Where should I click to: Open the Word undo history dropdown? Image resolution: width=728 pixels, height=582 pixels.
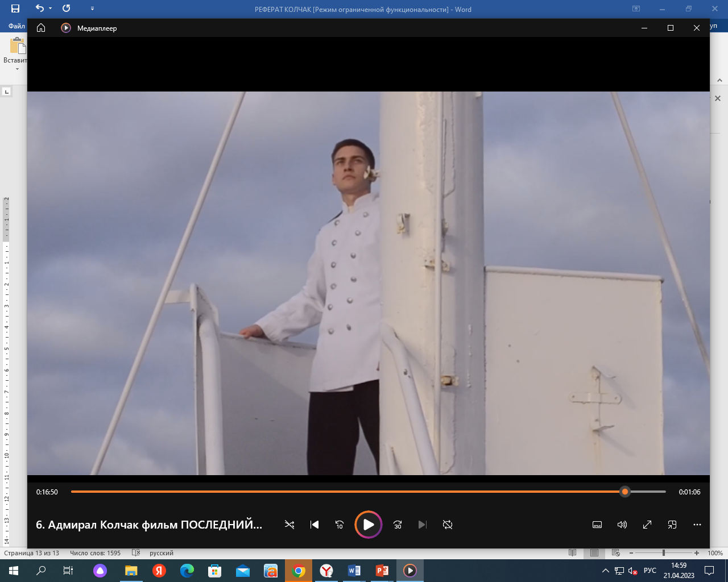coord(50,9)
